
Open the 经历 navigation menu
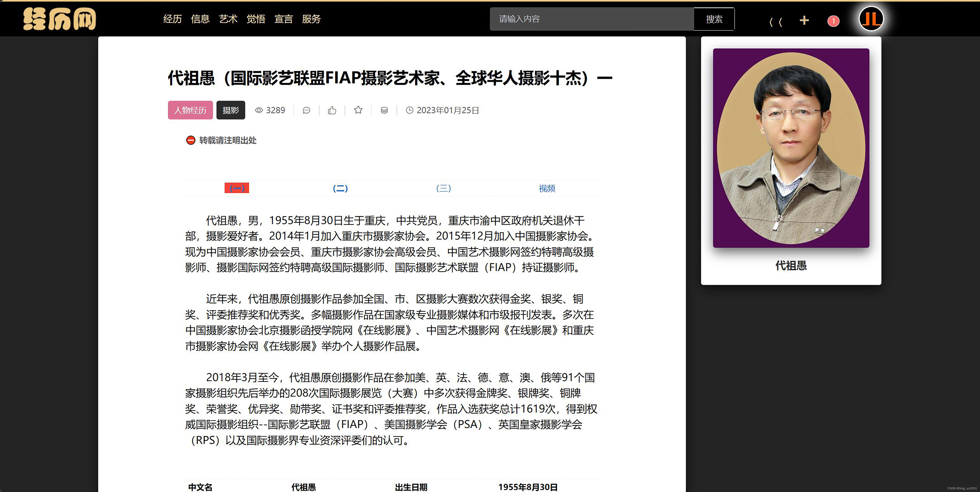pos(172,19)
